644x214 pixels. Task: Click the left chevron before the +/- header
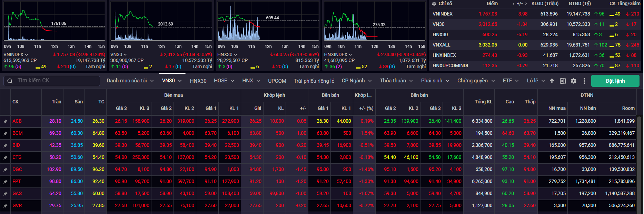pyautogui.click(x=514, y=4)
